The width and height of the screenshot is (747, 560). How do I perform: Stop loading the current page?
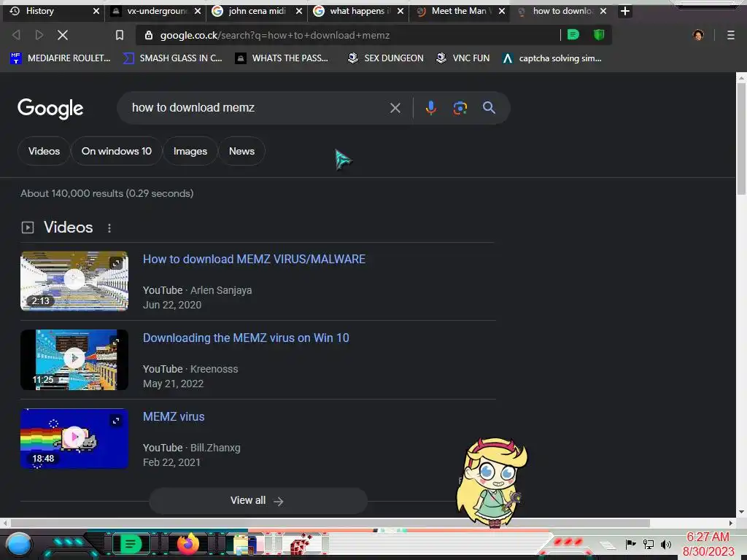click(x=63, y=35)
